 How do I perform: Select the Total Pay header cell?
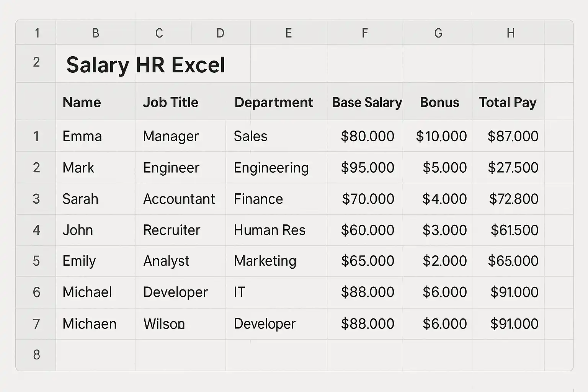(508, 102)
